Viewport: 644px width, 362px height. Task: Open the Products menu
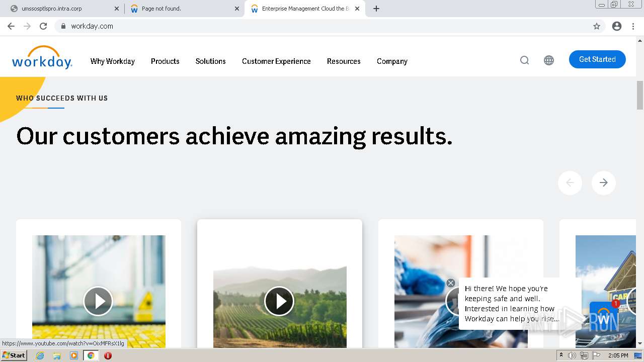click(x=165, y=61)
